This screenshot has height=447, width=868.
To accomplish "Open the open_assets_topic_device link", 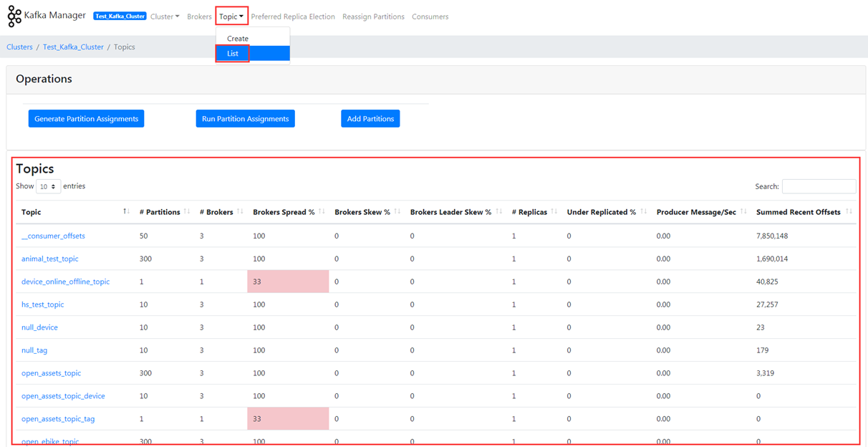I will click(x=63, y=396).
